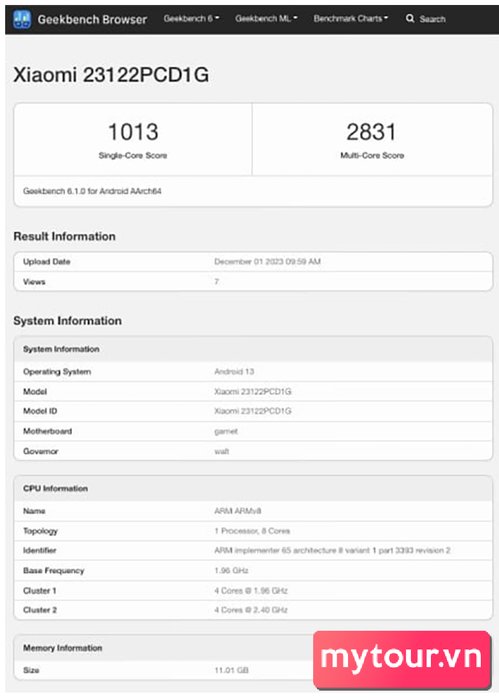The width and height of the screenshot is (499, 700).
Task: Click the Geekbench logo icon
Action: (x=22, y=19)
